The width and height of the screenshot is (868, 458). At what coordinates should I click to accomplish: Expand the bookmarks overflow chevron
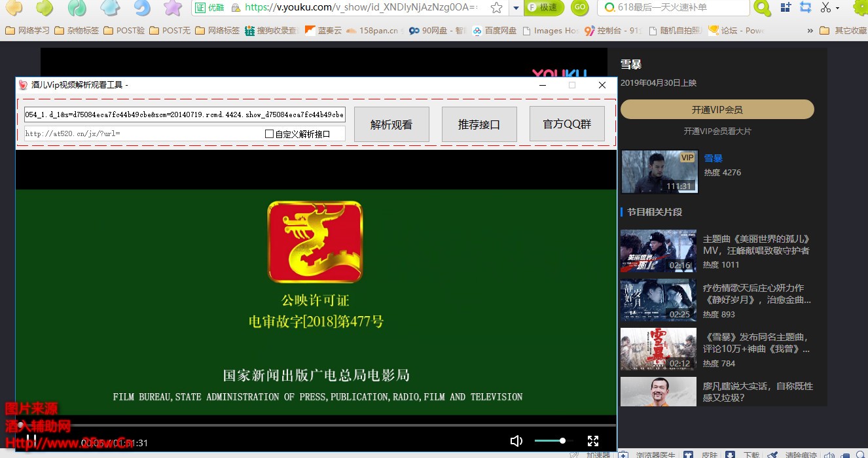(x=810, y=31)
